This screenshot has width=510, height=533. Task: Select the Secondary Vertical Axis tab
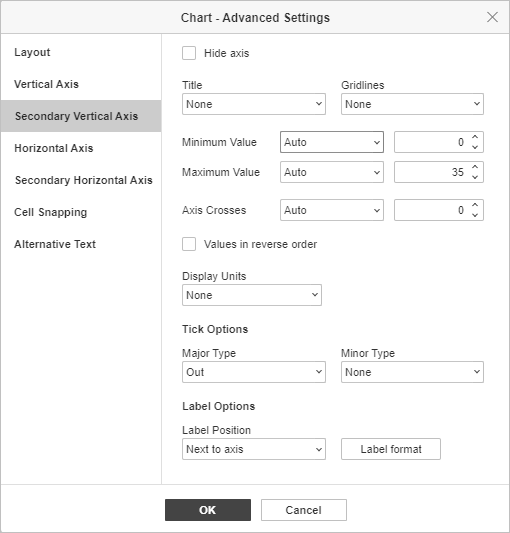point(81,116)
